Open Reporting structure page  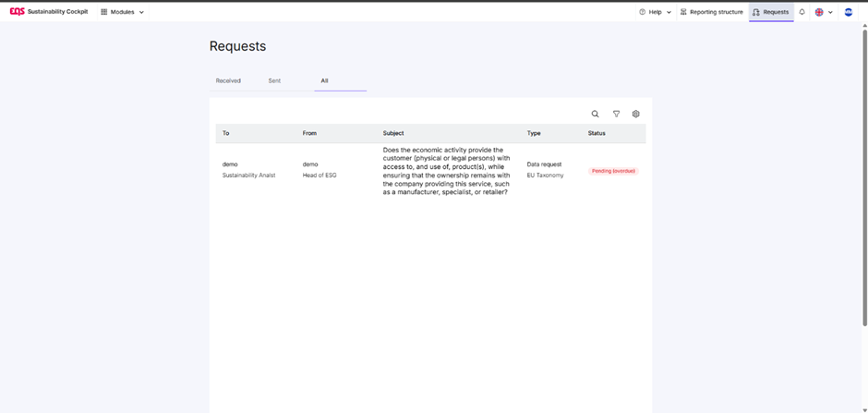[712, 12]
